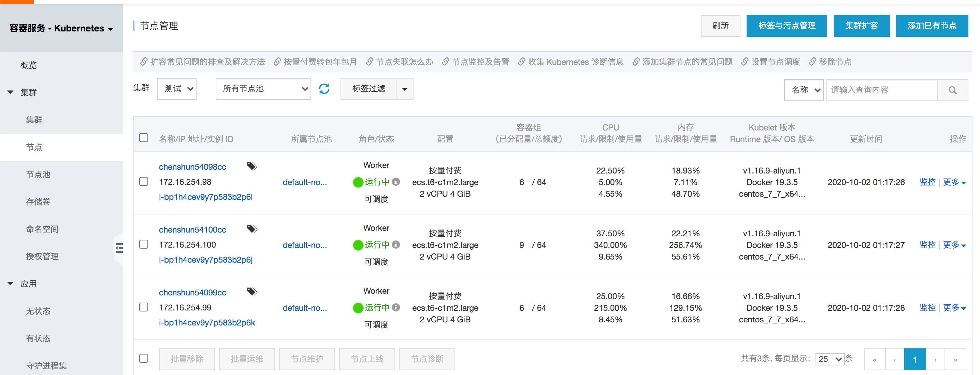Viewport: 980px width, 375px height.
Task: Go to 命名空间 in the sidebar
Action: pyautogui.click(x=42, y=229)
